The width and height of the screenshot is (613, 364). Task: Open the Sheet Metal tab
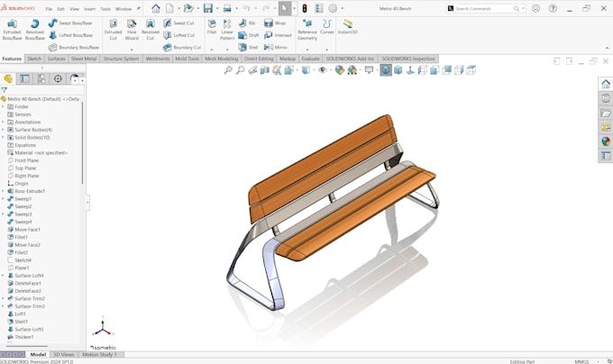(84, 59)
